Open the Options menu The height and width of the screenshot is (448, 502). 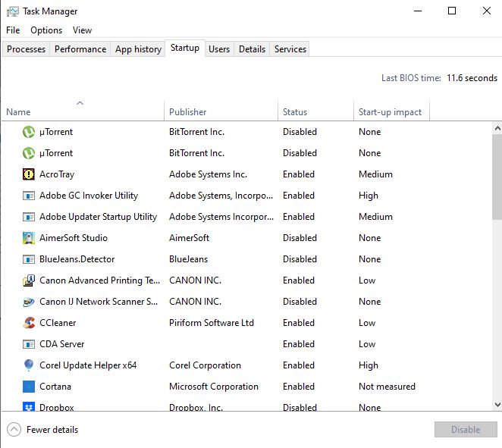(46, 30)
